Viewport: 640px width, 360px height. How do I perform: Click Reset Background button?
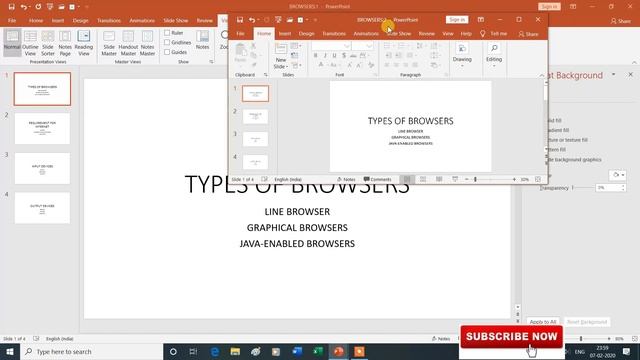587,322
